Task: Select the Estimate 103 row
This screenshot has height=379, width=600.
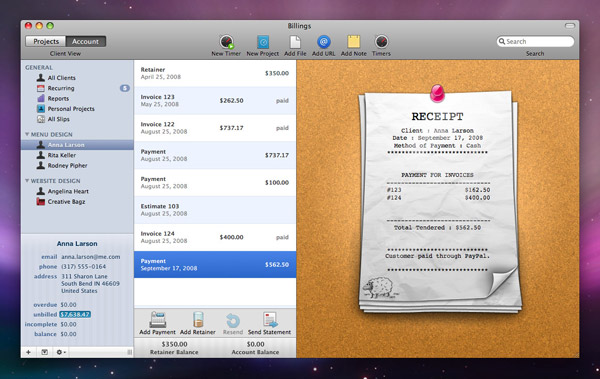Action: pyautogui.click(x=215, y=210)
